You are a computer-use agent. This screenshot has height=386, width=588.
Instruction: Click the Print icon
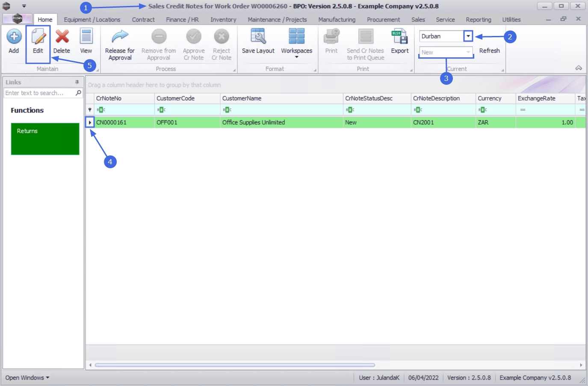(331, 37)
